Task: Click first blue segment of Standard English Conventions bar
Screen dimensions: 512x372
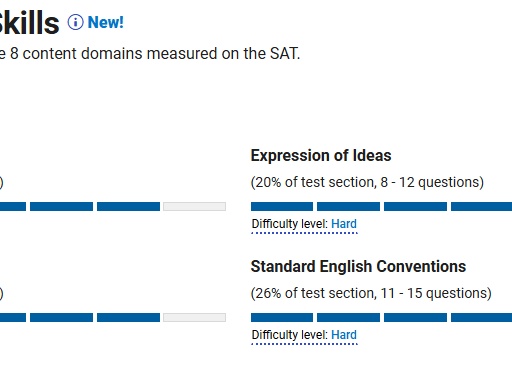Action: (282, 317)
